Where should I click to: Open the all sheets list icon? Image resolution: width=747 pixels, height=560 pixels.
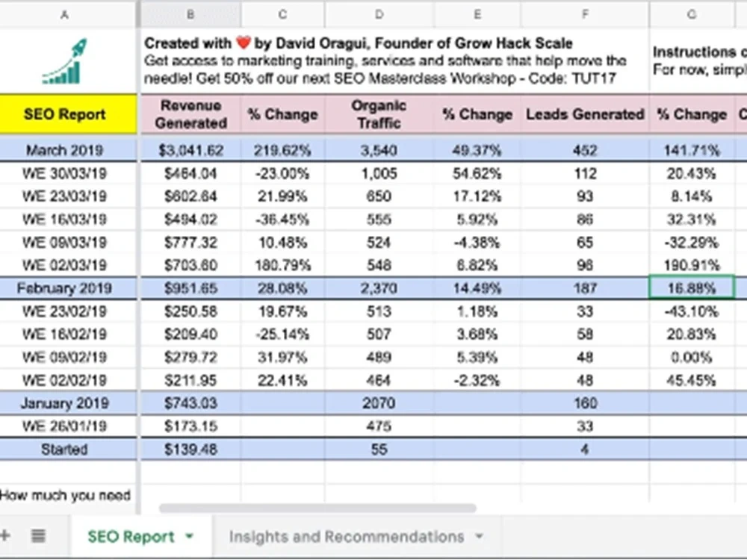(39, 535)
